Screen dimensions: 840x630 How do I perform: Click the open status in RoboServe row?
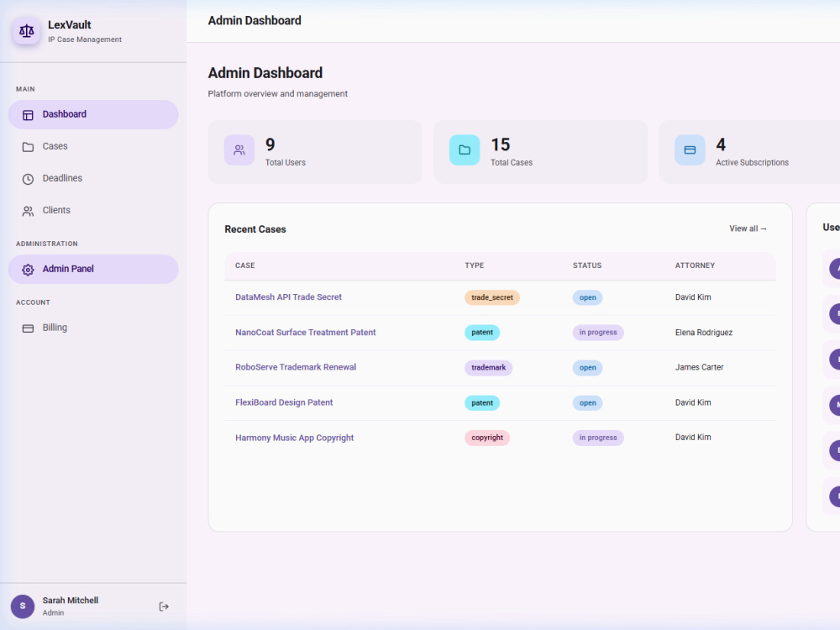click(x=588, y=368)
